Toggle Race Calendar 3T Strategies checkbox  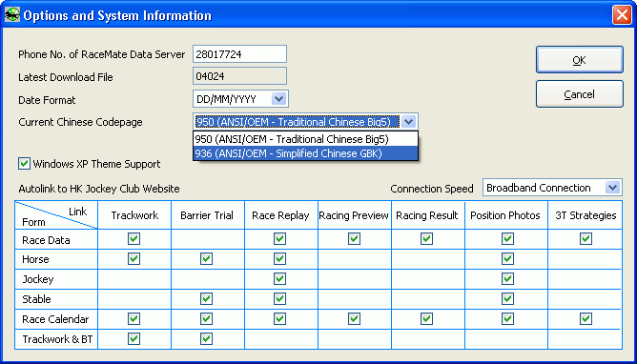tap(586, 318)
